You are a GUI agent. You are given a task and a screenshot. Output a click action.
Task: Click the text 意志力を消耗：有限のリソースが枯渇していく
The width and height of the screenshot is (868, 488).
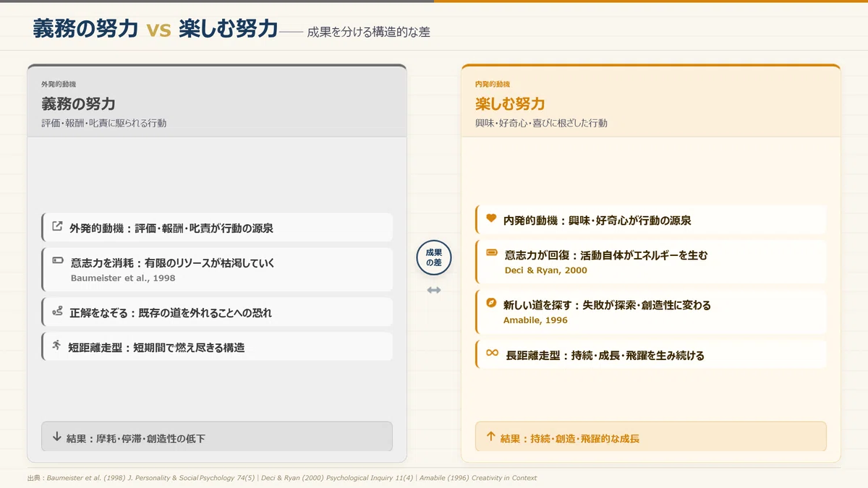[173, 263]
